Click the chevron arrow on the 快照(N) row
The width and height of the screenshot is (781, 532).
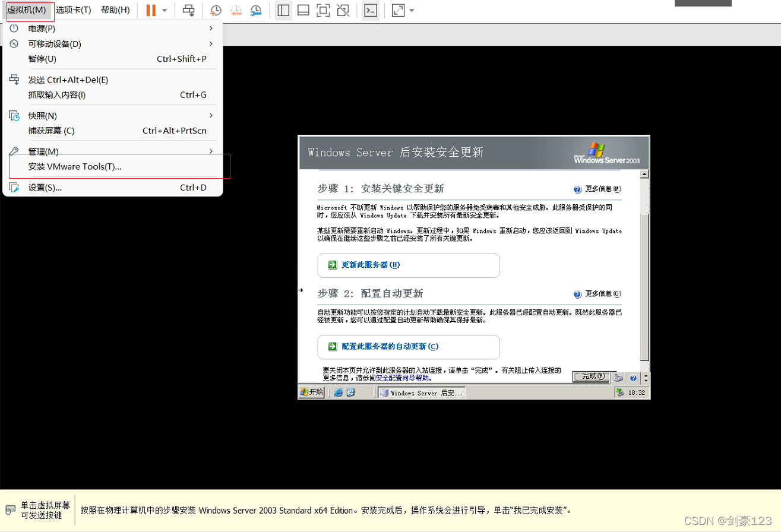tap(211, 116)
